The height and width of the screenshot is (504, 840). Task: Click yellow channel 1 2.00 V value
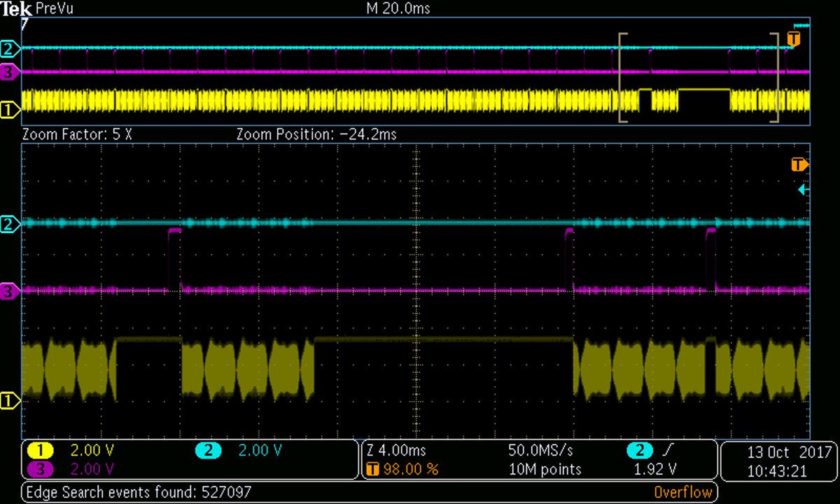[93, 451]
